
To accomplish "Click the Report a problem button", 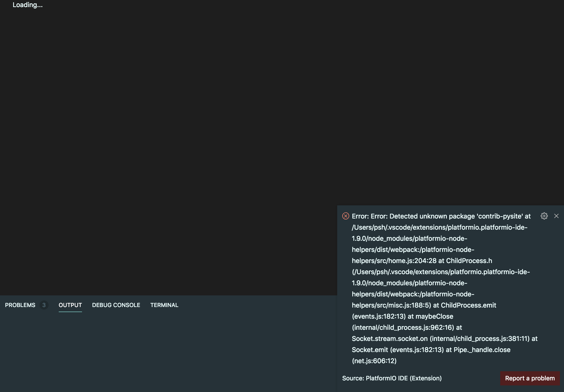I will [530, 378].
